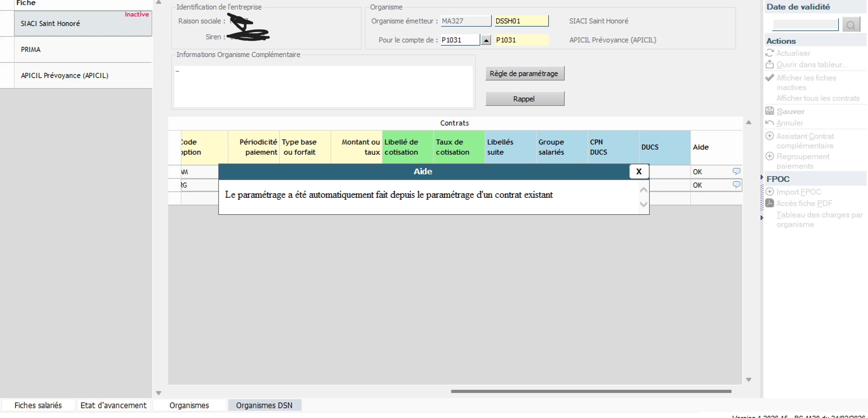Click the horizontal scrollbar under contracts grid

[x=591, y=391]
